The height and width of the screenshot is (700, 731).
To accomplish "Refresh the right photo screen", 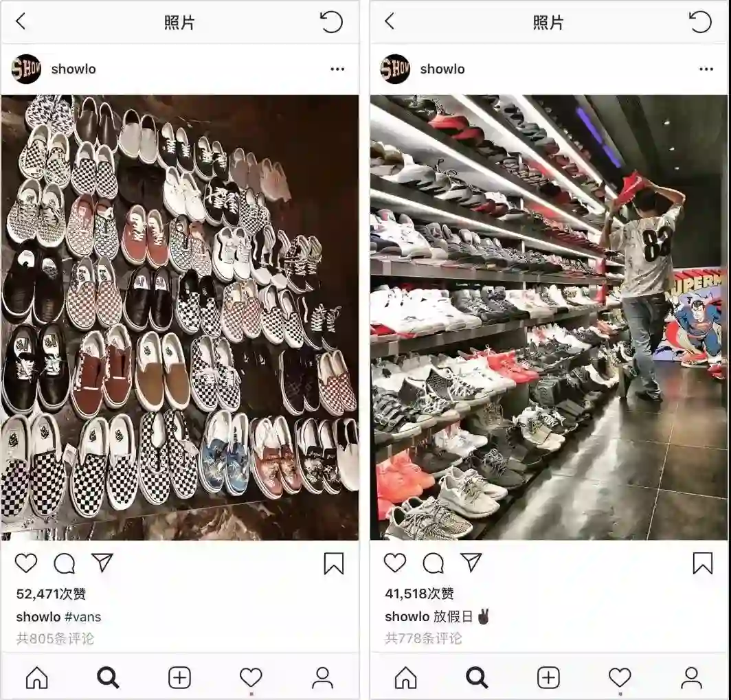I will click(x=700, y=22).
